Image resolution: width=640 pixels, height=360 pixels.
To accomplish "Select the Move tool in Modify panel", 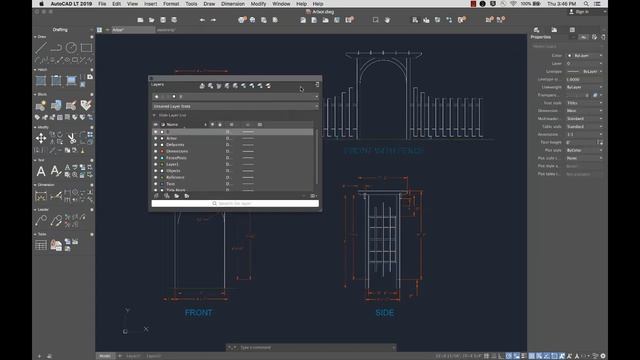I will [41, 138].
